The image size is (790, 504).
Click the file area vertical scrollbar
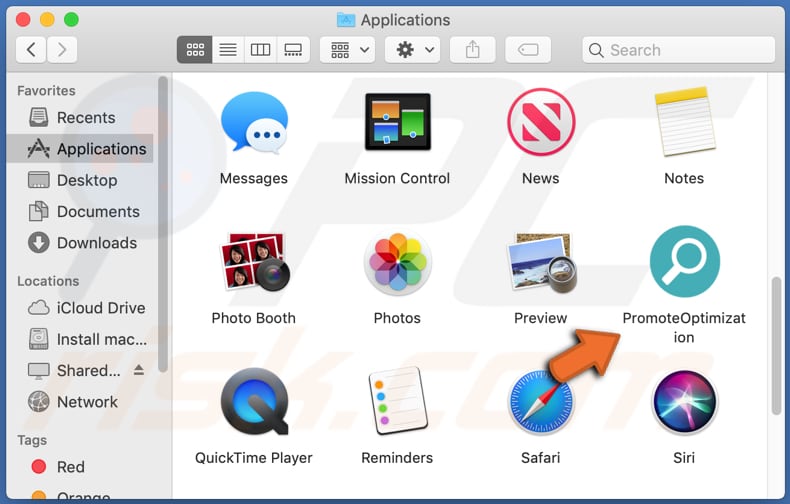[776, 345]
